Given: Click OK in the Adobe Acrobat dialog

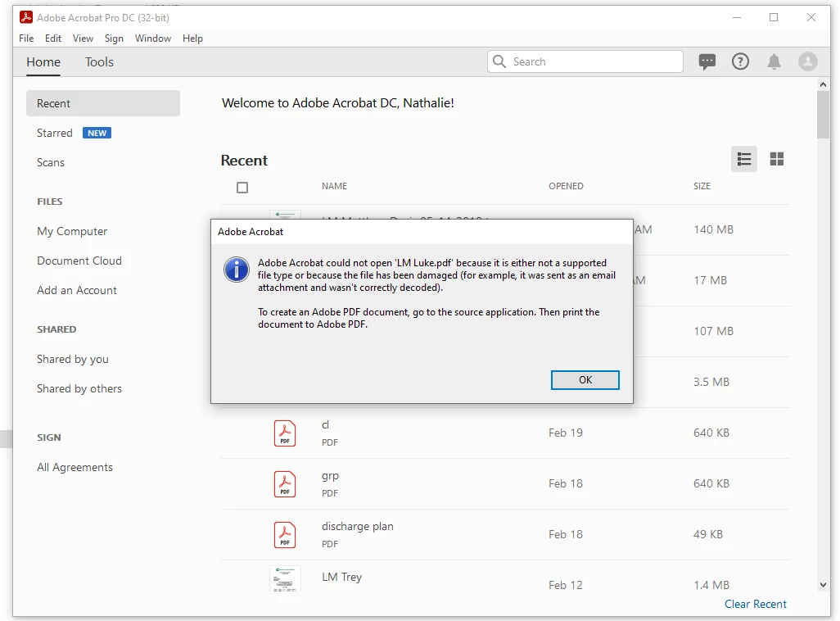Looking at the screenshot, I should point(585,379).
